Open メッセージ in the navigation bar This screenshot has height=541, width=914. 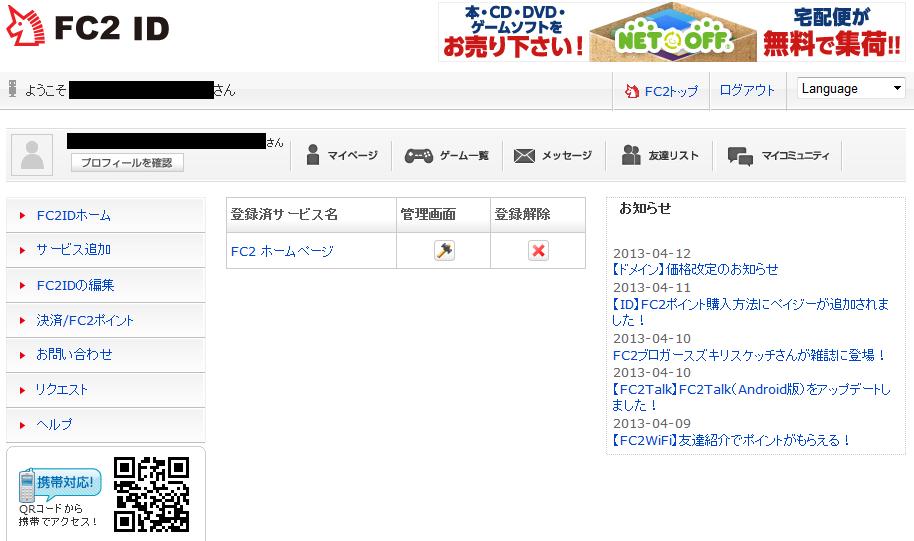click(x=567, y=156)
